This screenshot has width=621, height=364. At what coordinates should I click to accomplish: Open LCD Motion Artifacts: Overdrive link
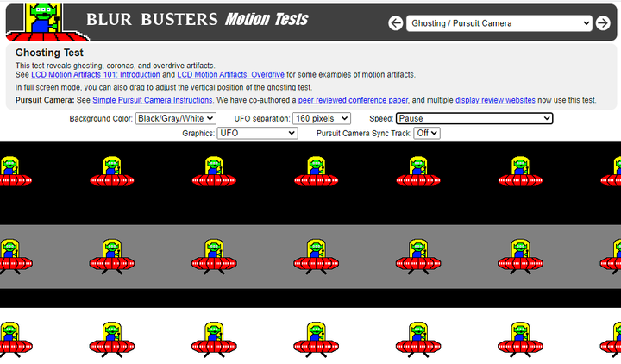coord(230,74)
